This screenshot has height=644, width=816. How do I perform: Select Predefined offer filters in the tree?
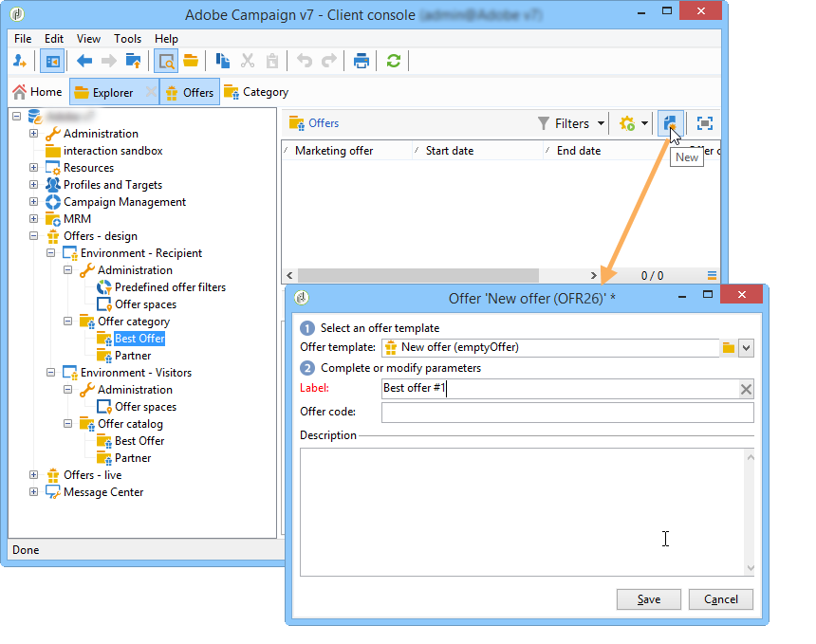point(170,287)
